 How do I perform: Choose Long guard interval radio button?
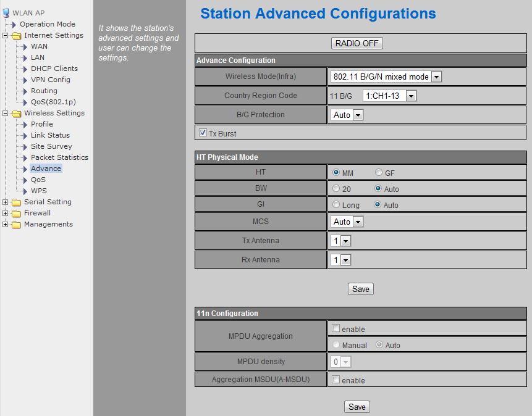tap(336, 204)
